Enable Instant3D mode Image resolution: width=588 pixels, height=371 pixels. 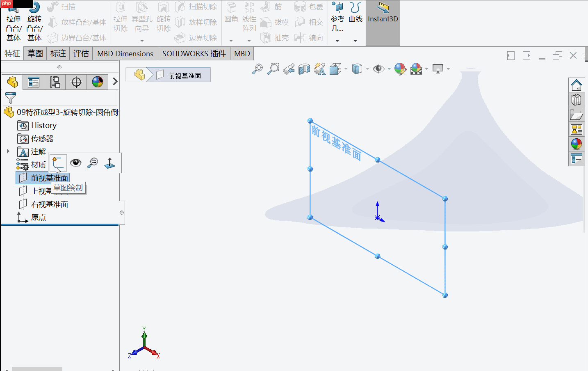(382, 18)
